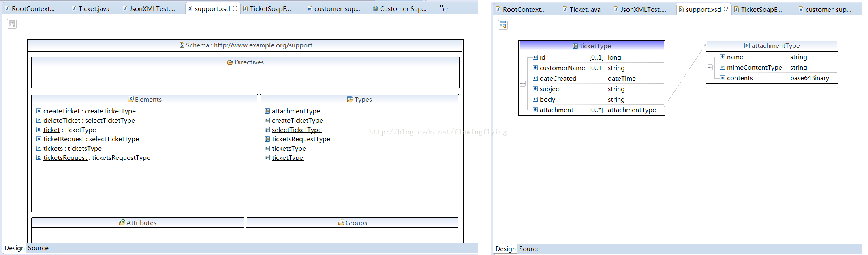
Task: Open the ticket element link
Action: coord(51,130)
